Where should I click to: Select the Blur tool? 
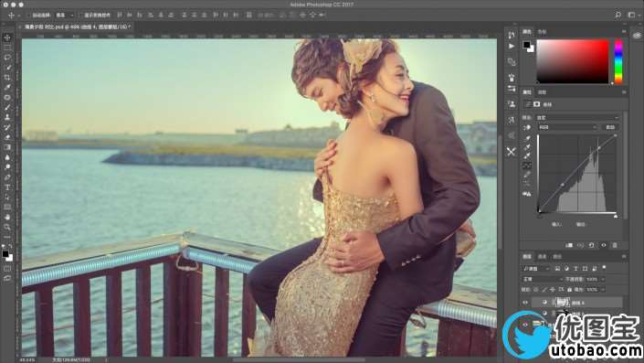(x=7, y=157)
